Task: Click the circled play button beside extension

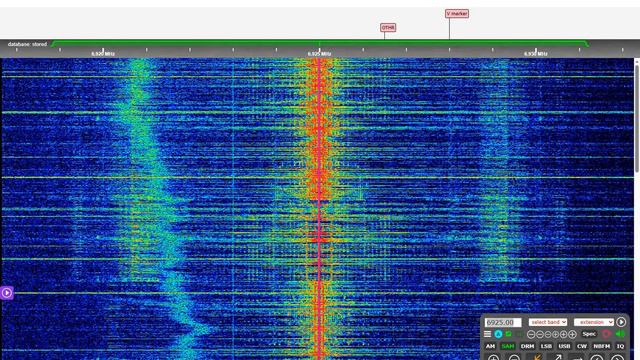Action: click(621, 322)
